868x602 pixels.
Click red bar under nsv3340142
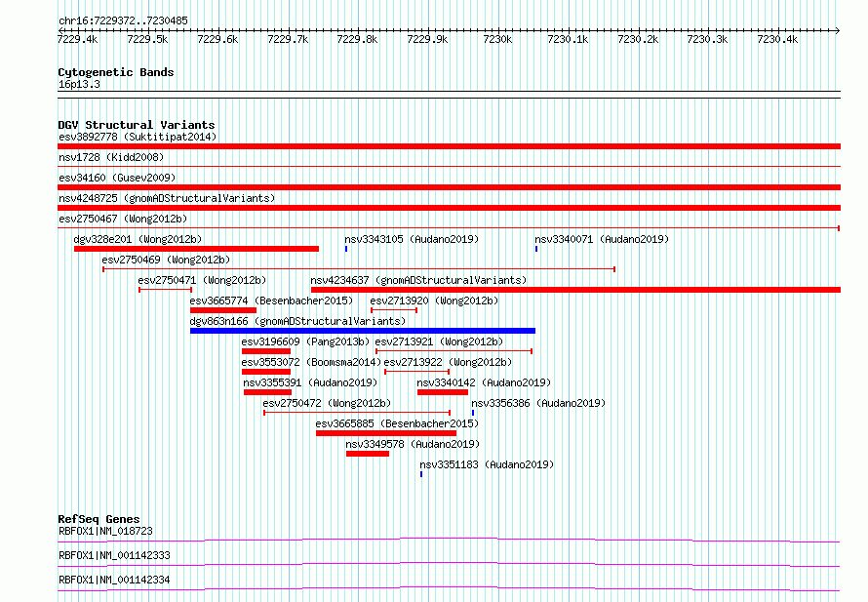(x=443, y=392)
